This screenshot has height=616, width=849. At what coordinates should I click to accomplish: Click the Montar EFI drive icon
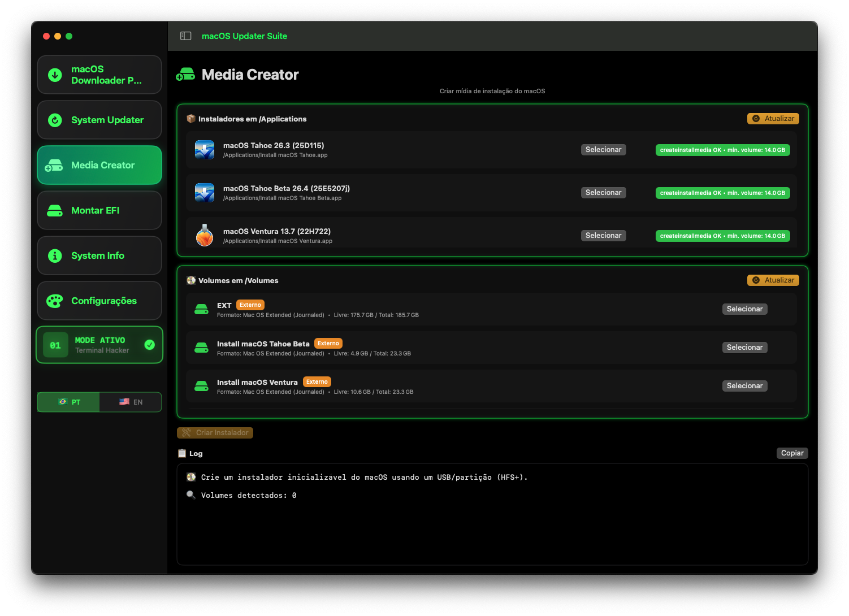coord(55,211)
